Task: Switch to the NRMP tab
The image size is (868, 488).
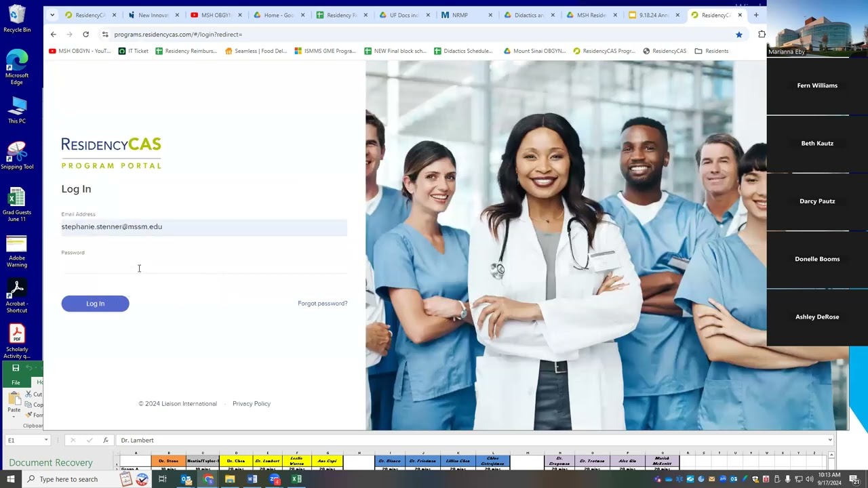Action: pos(465,15)
